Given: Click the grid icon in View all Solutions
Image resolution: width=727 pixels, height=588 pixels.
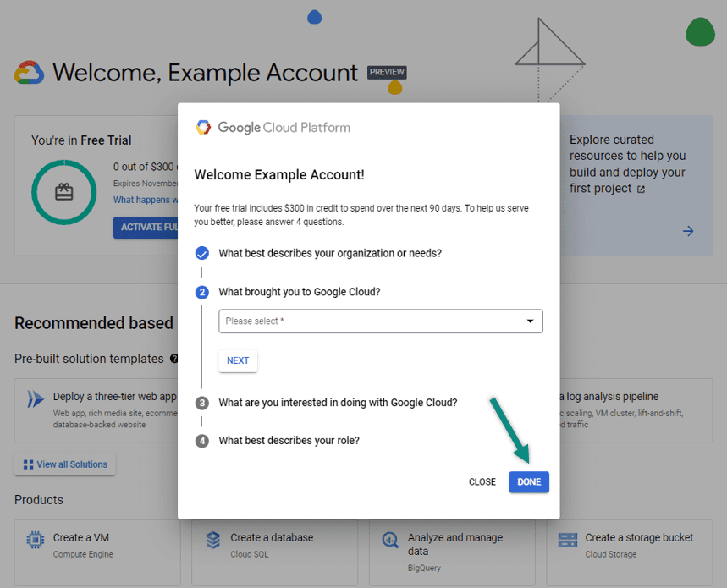Looking at the screenshot, I should (28, 464).
